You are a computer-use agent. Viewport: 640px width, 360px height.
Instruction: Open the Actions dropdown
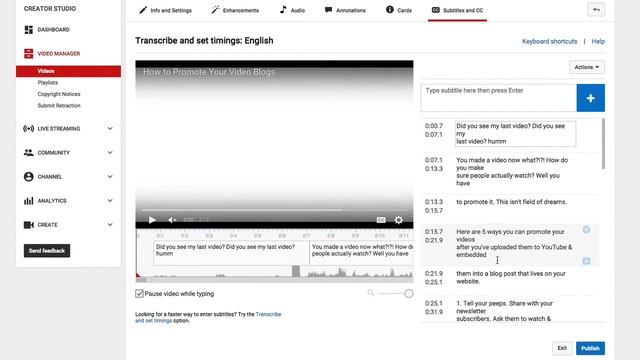pos(587,67)
